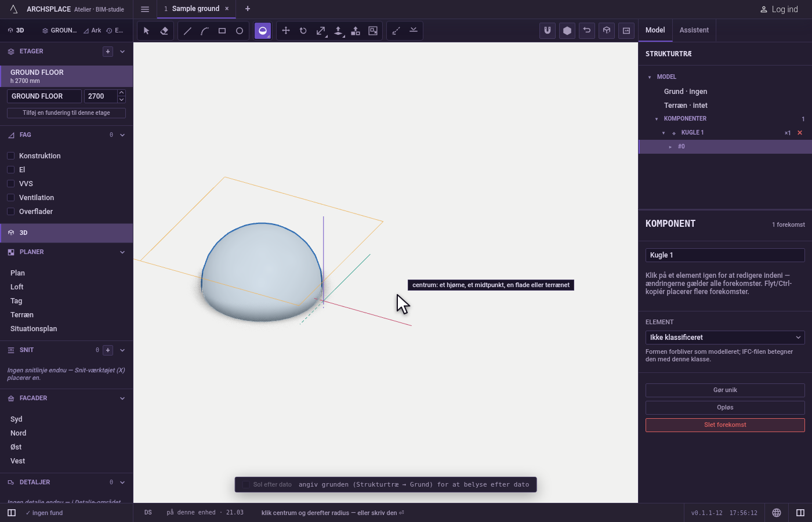Toggle the magnet snapping icon

[548, 31]
